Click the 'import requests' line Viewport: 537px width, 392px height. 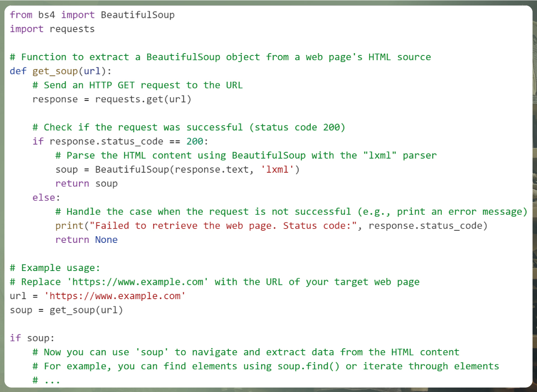[x=52, y=29]
